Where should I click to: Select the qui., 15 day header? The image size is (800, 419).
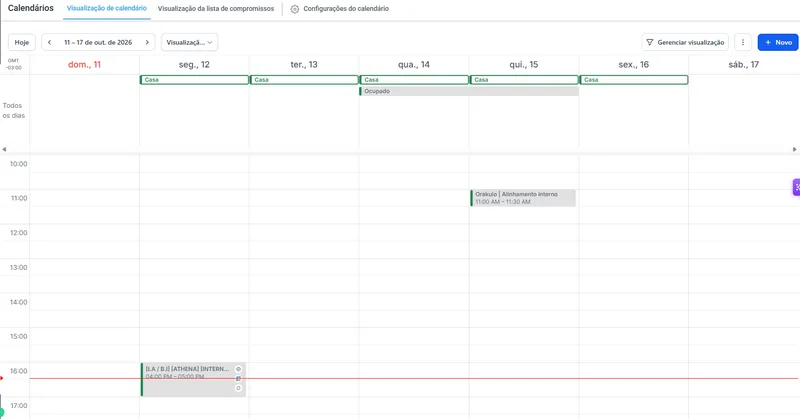[x=523, y=65]
